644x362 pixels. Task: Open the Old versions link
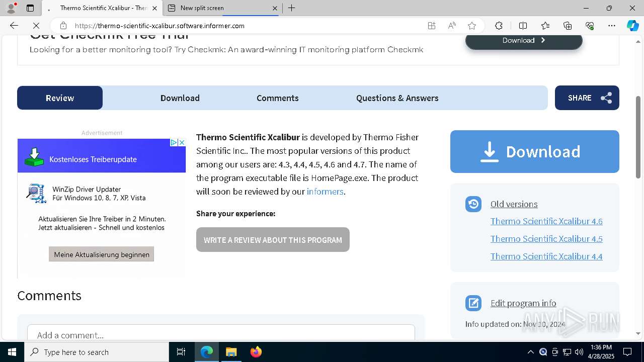pyautogui.click(x=514, y=204)
